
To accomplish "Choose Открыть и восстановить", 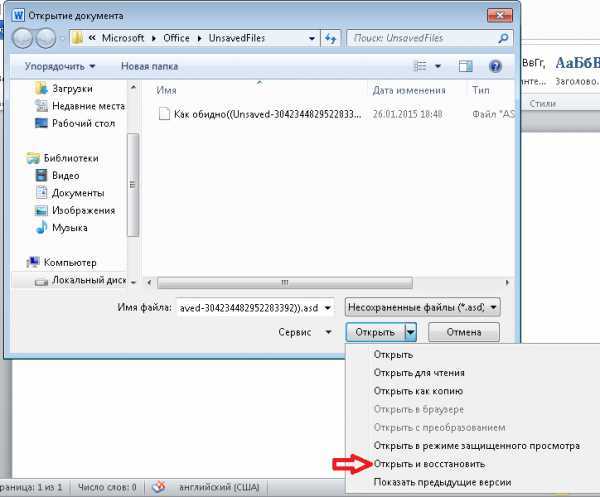I will [x=429, y=464].
